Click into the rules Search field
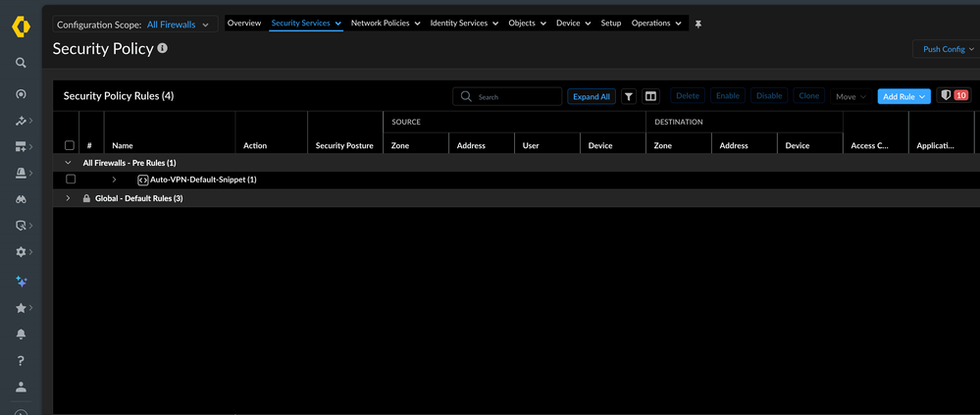The image size is (980, 415). tap(507, 96)
